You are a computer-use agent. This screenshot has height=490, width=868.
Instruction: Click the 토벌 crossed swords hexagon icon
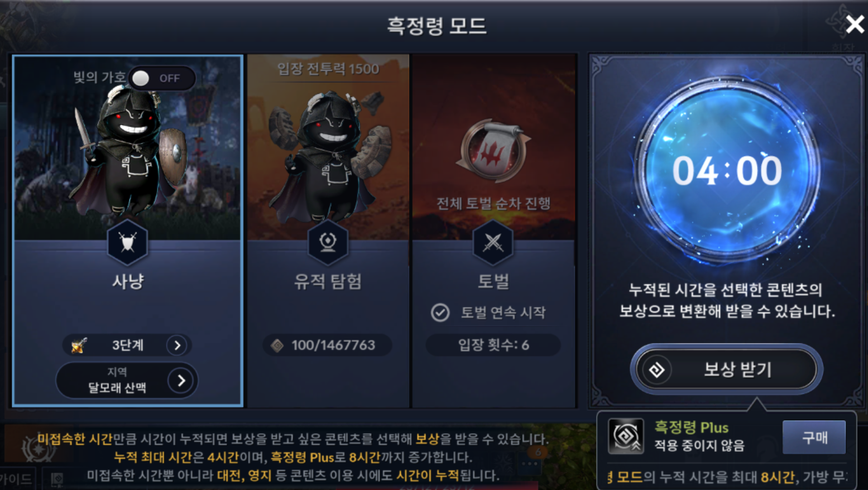pyautogui.click(x=493, y=242)
